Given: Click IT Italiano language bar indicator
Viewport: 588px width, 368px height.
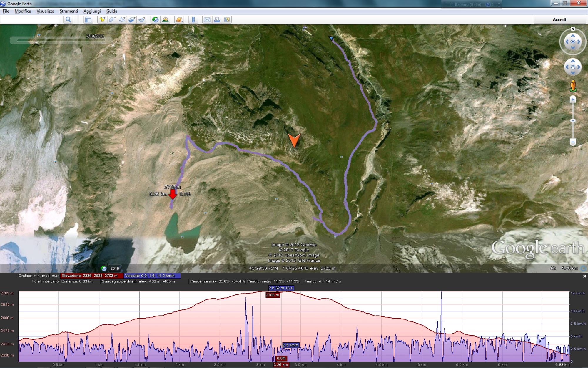Looking at the screenshot, I should click(465, 4).
